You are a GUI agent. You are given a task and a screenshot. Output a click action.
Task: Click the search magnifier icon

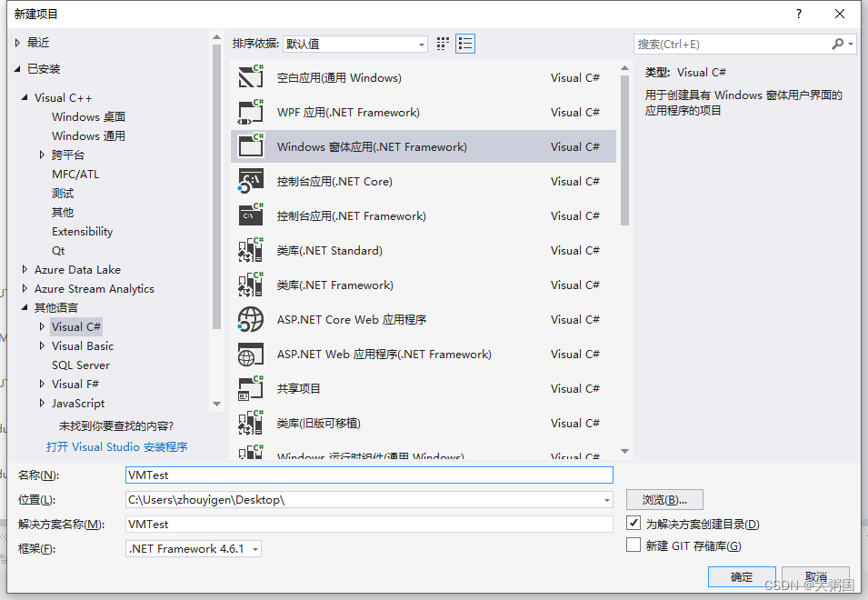pos(838,44)
